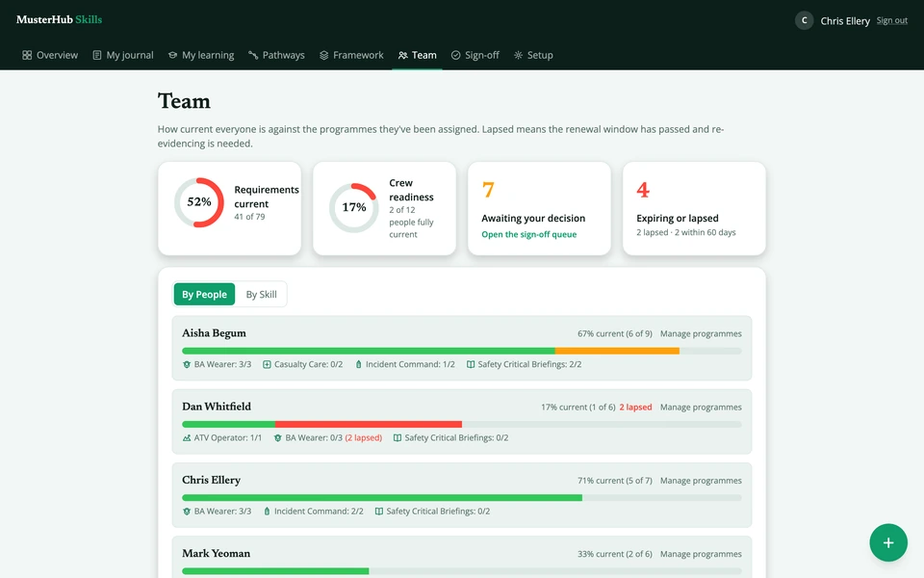Screen dimensions: 924x578
Task: Click the My learning graduation cap icon
Action: pyautogui.click(x=172, y=55)
